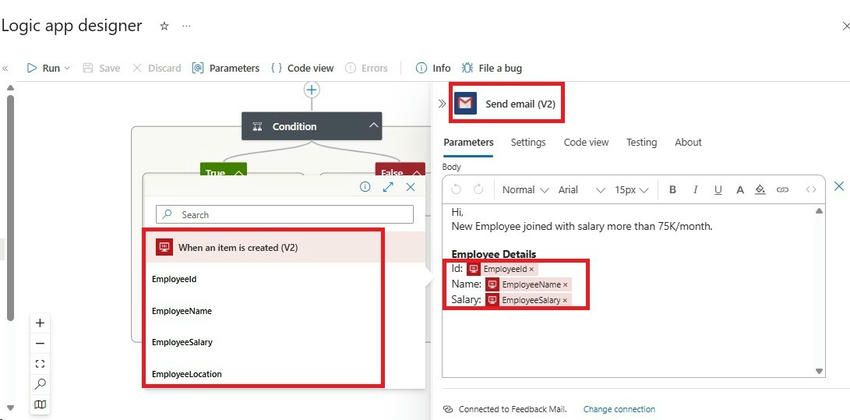Open the Code view tab in panel
This screenshot has height=420, width=850.
(x=586, y=143)
